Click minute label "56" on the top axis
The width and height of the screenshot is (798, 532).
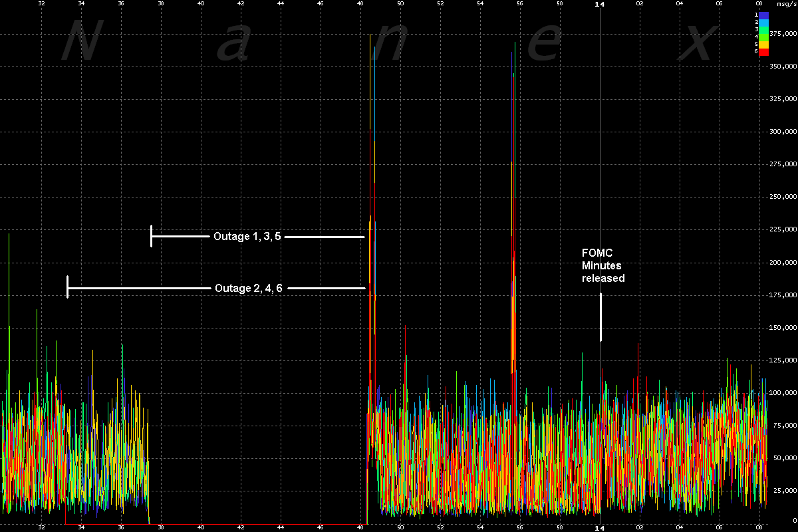click(x=520, y=4)
